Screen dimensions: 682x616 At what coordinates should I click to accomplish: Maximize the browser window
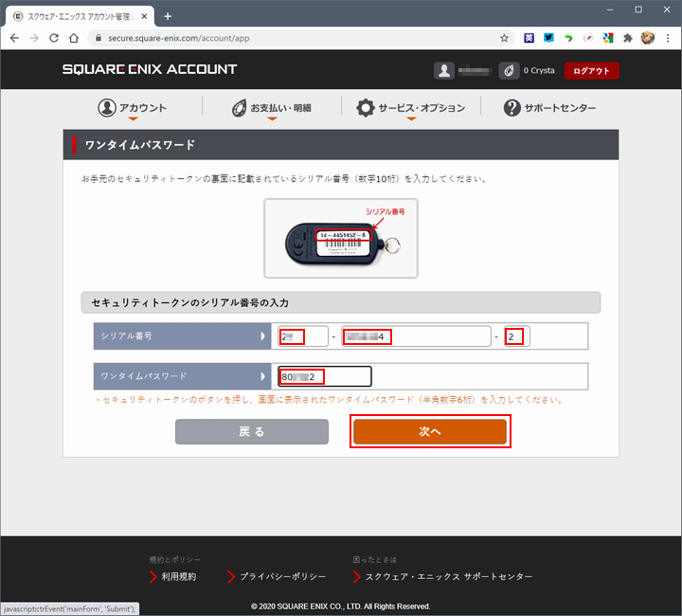coord(638,9)
